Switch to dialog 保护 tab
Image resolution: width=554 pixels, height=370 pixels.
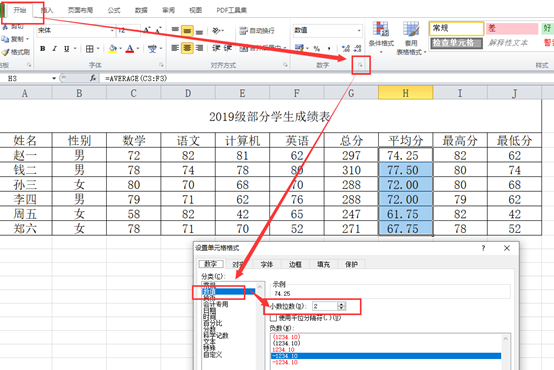pyautogui.click(x=351, y=264)
